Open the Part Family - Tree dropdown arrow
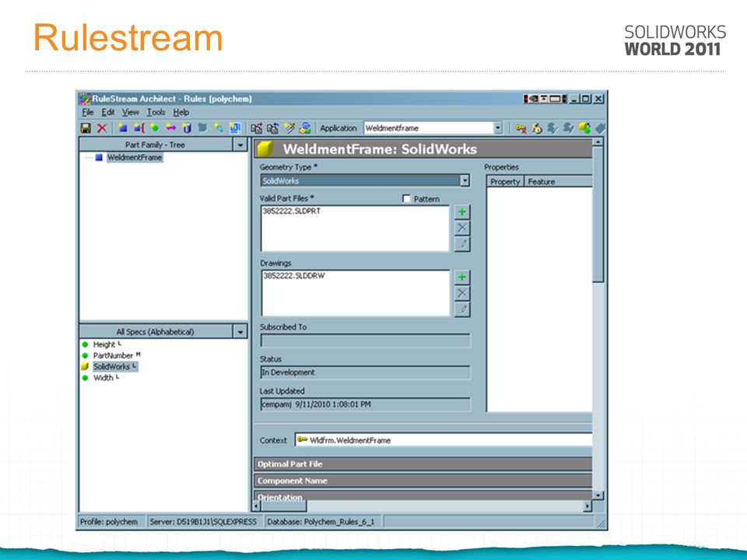Viewport: 747px width, 560px height. [x=240, y=145]
